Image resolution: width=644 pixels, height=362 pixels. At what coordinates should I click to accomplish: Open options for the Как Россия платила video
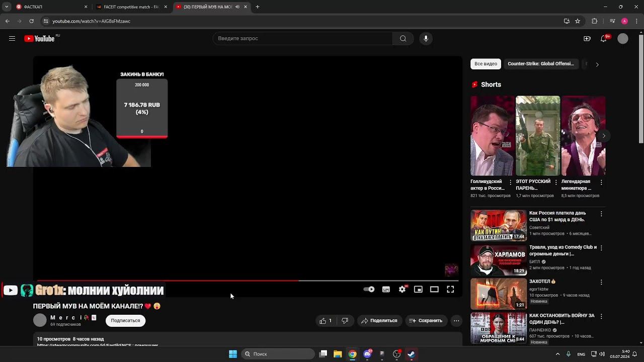pos(601,214)
